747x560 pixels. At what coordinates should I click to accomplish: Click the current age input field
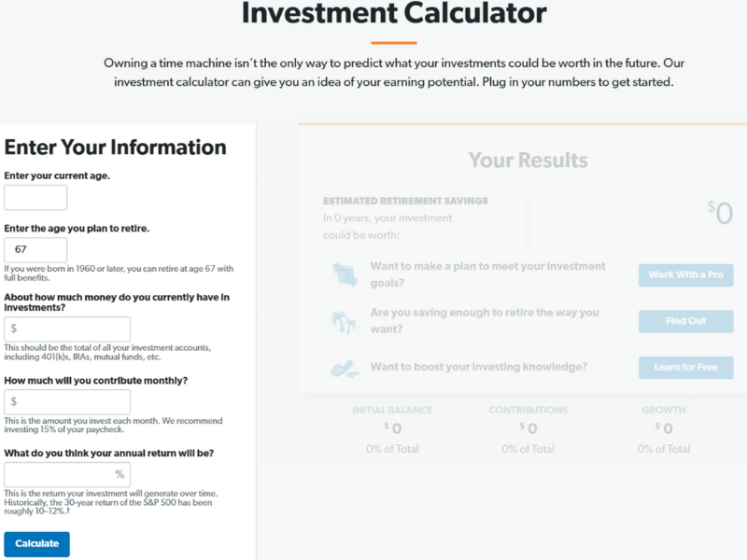[x=35, y=197]
